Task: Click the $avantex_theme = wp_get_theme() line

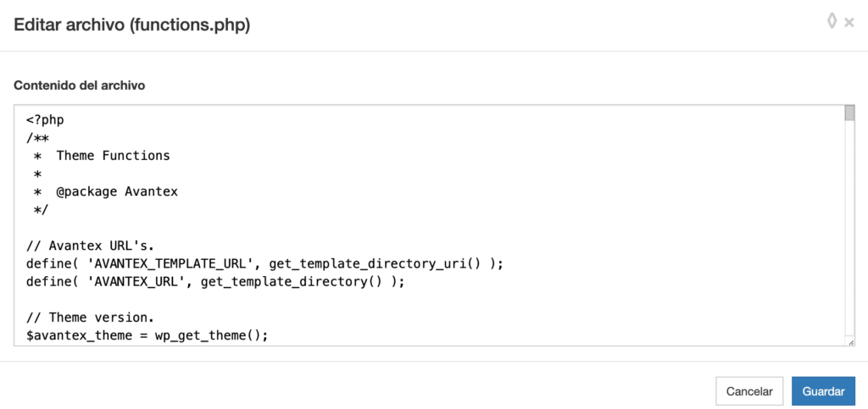Action: [x=147, y=335]
